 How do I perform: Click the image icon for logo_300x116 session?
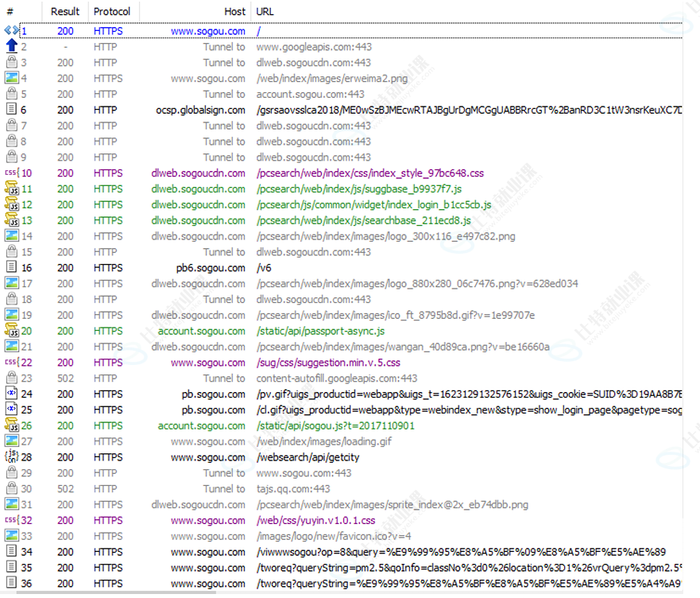click(x=12, y=236)
